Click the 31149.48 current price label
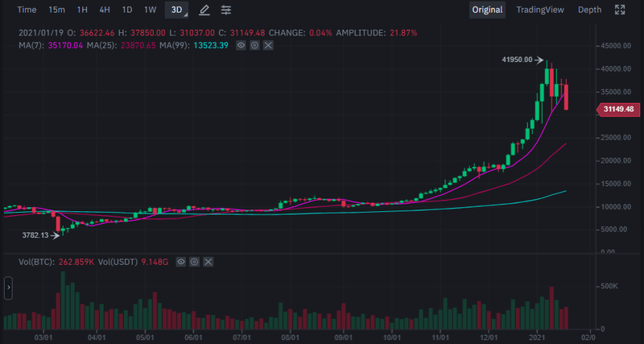This screenshot has width=644, height=344. click(x=617, y=109)
